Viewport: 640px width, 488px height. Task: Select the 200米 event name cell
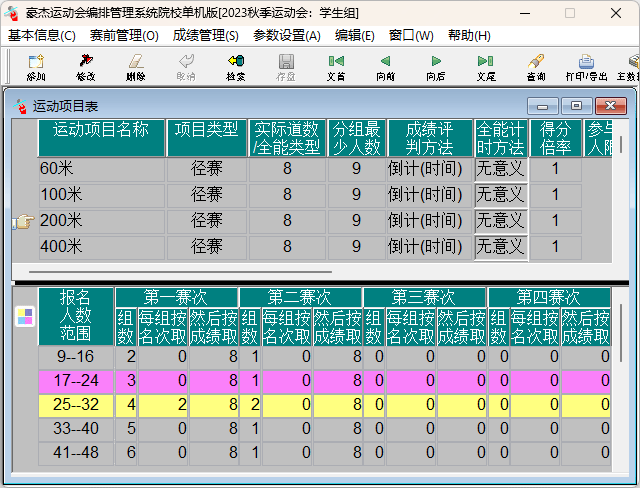(x=102, y=221)
